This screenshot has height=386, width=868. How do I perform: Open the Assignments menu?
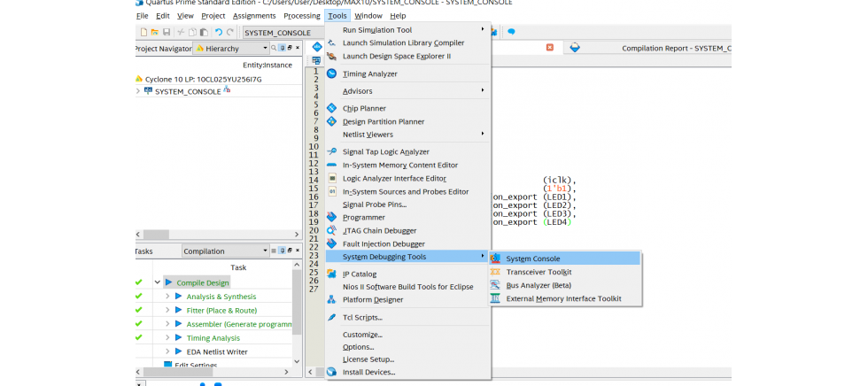[254, 16]
